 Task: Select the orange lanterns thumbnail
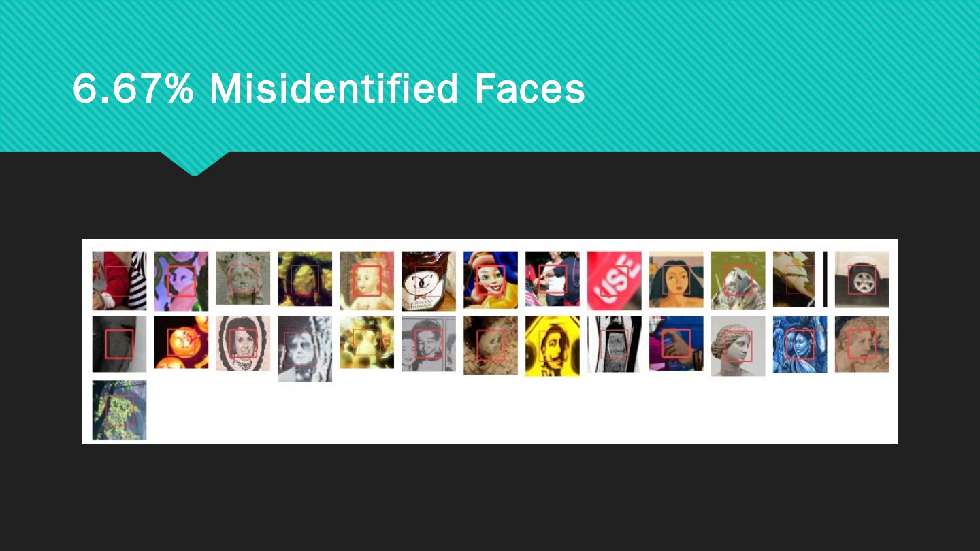tap(181, 342)
